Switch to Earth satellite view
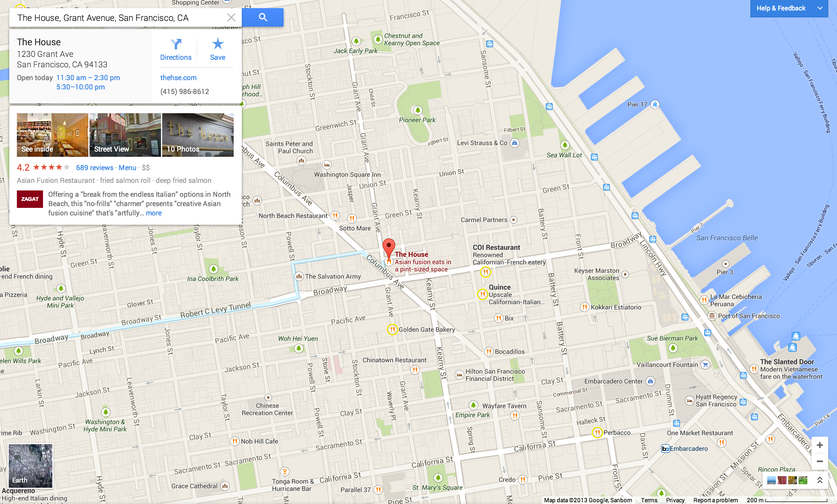This screenshot has height=504, width=837. [x=31, y=466]
